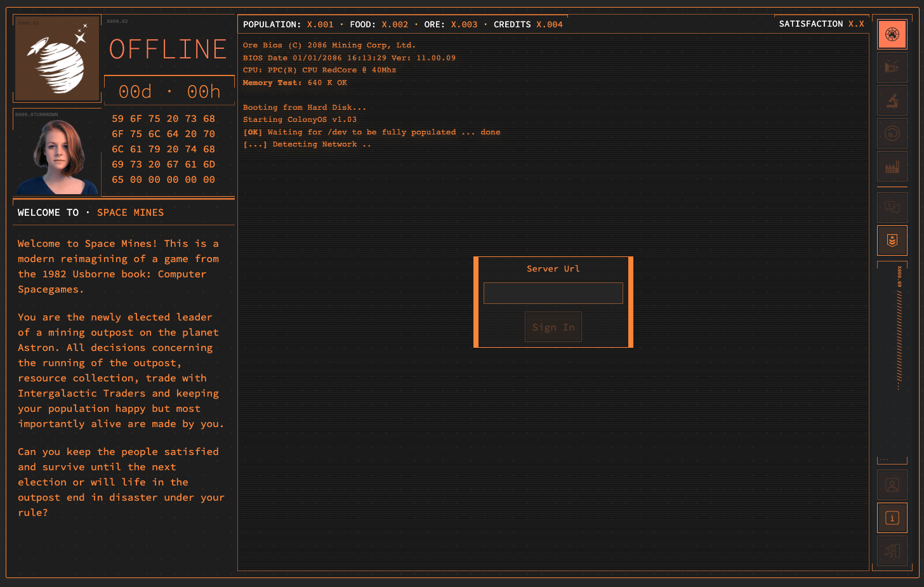This screenshot has width=924, height=587.
Task: Open the user profile icon
Action: coord(892,484)
